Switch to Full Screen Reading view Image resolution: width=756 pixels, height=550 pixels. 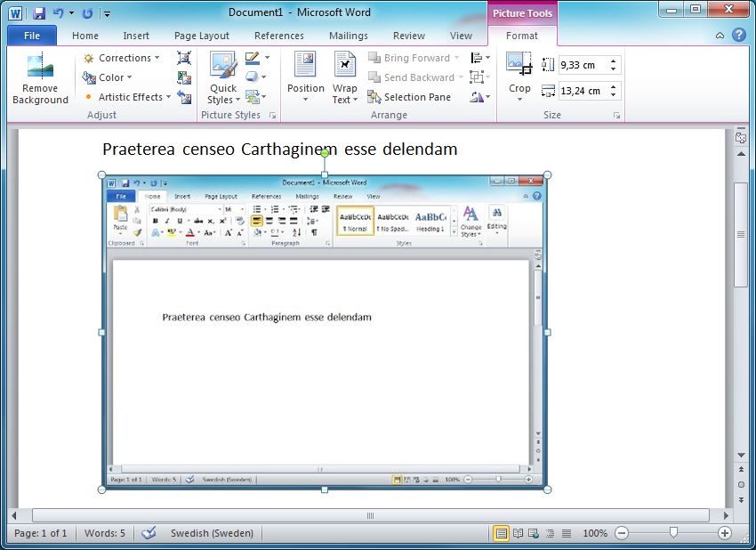pos(518,533)
